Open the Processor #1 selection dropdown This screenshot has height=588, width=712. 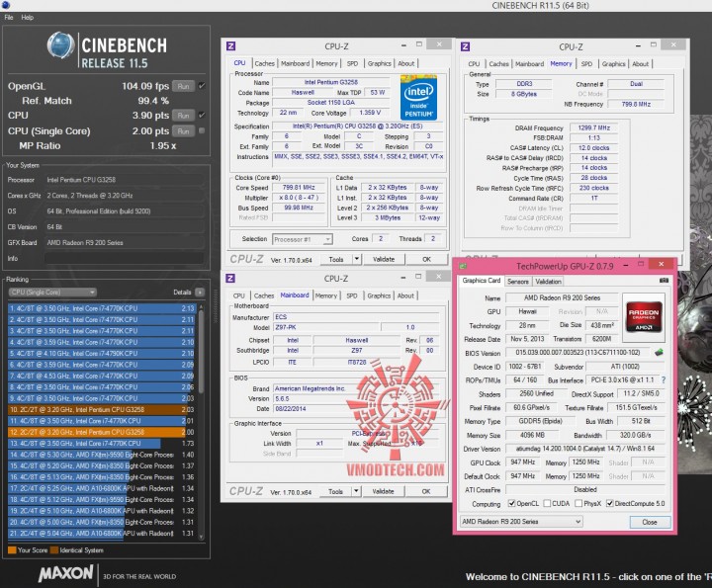pyautogui.click(x=303, y=239)
